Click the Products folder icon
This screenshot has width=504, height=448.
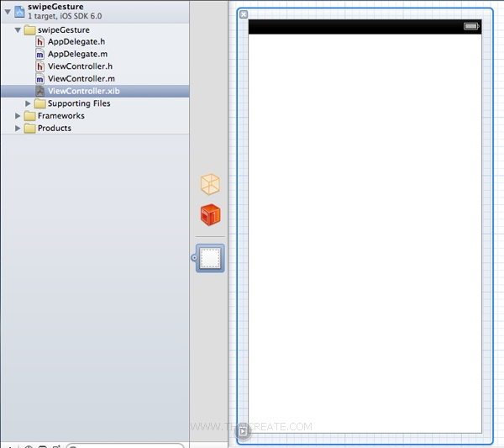tap(29, 129)
